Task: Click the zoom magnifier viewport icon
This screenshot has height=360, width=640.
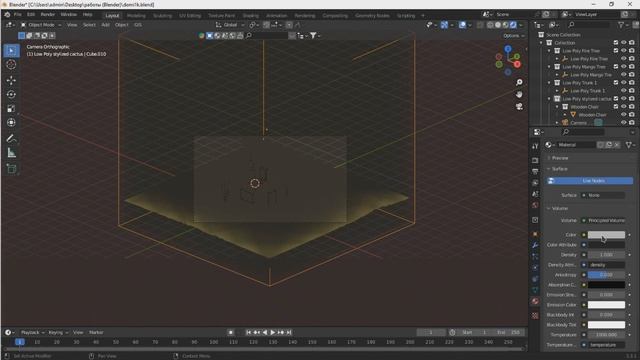Action: pyautogui.click(x=519, y=82)
